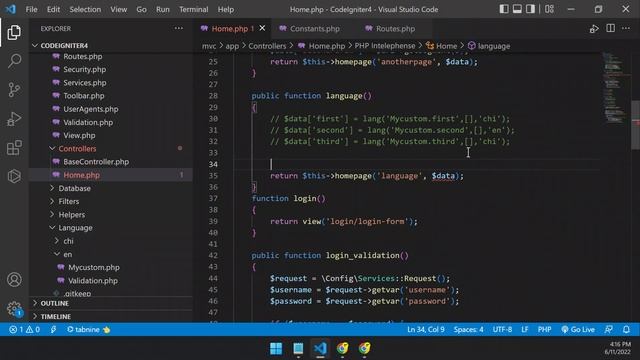
Task: Open the second Chrome taskbar icon
Action: tap(364, 349)
